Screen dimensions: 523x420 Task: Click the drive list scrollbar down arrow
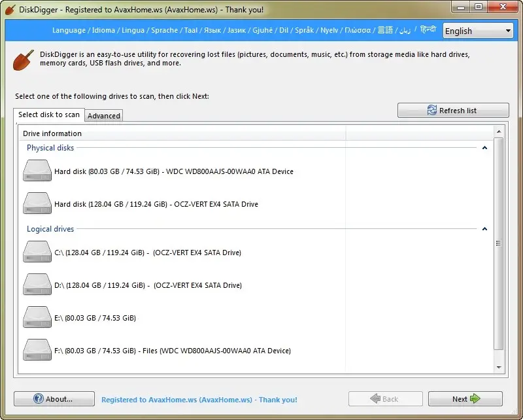pos(499,367)
